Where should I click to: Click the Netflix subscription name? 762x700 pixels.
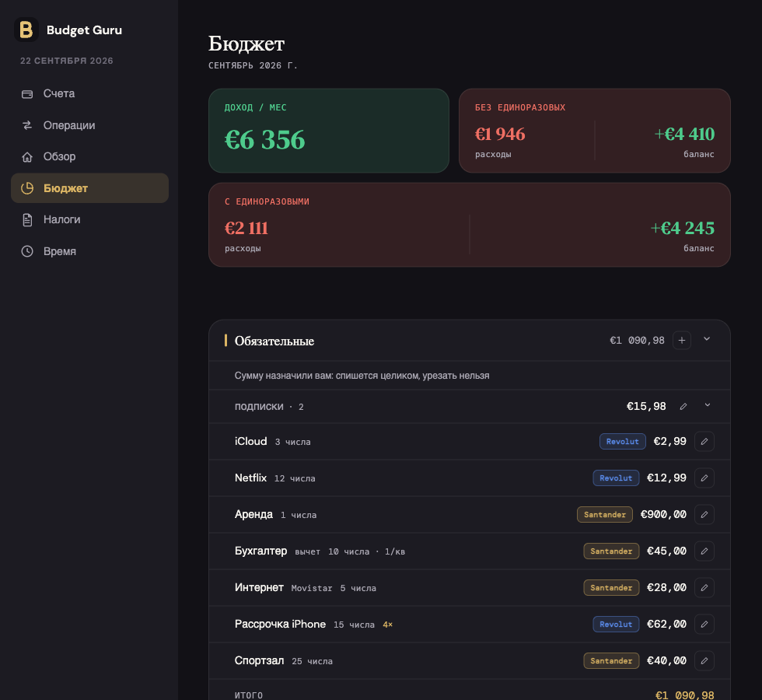click(x=250, y=478)
